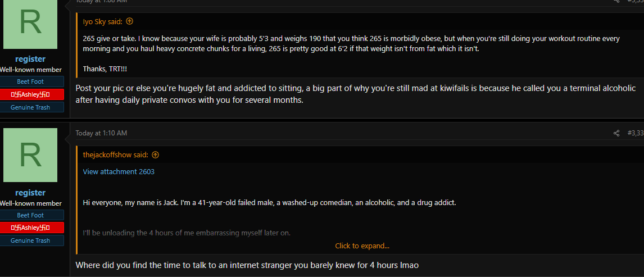Screen dimensions: 644x277
Task: Expand the quote with Click to expand
Action: click(362, 246)
